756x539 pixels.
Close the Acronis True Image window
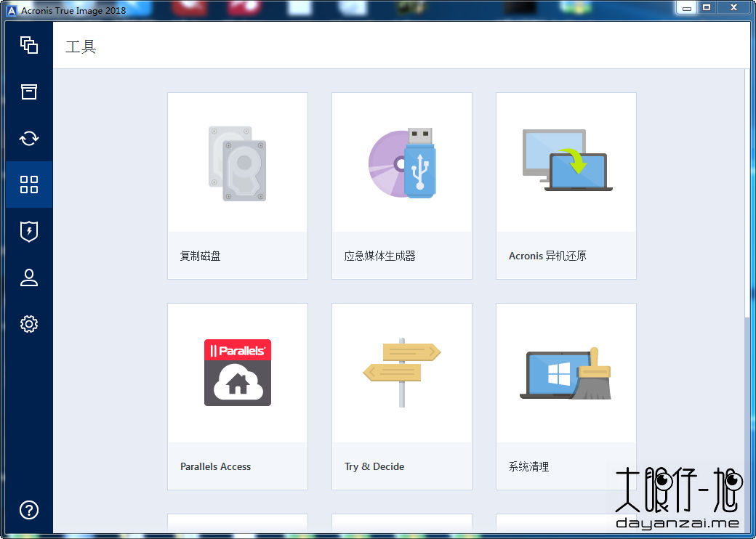[x=733, y=7]
